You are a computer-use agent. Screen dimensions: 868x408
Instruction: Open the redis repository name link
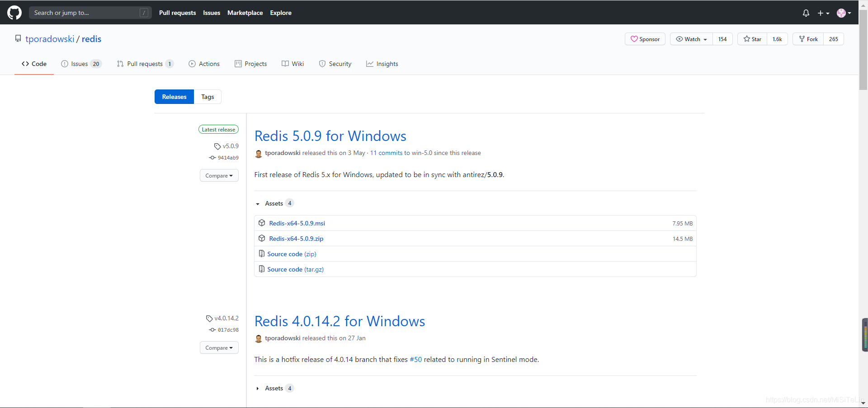[x=91, y=39]
